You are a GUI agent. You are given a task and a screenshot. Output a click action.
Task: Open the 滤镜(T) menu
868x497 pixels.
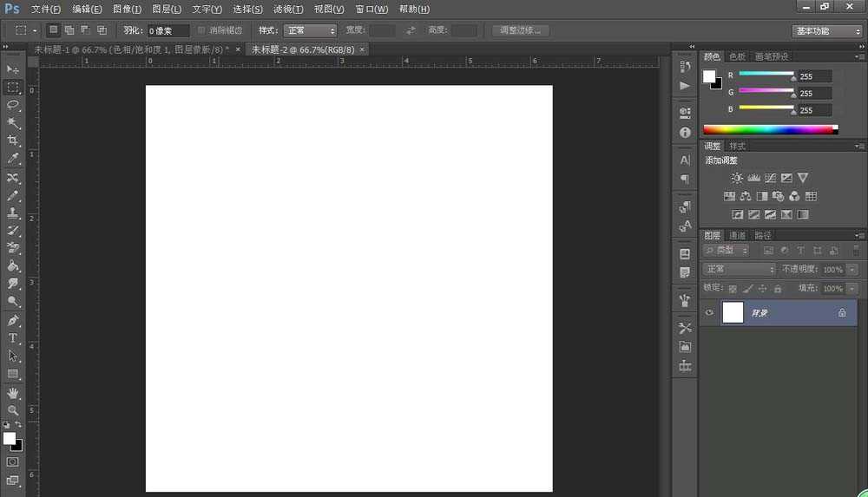pyautogui.click(x=288, y=9)
